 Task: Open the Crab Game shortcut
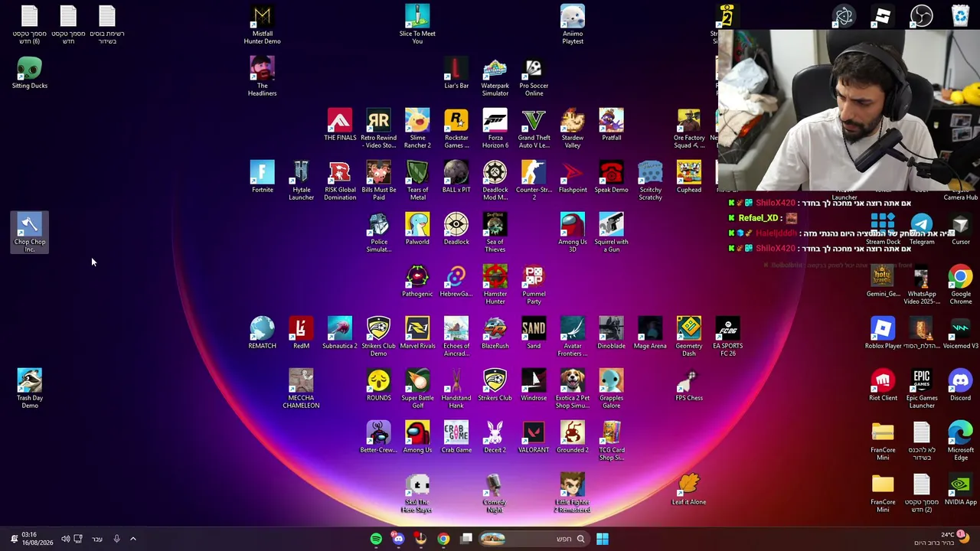click(x=456, y=438)
